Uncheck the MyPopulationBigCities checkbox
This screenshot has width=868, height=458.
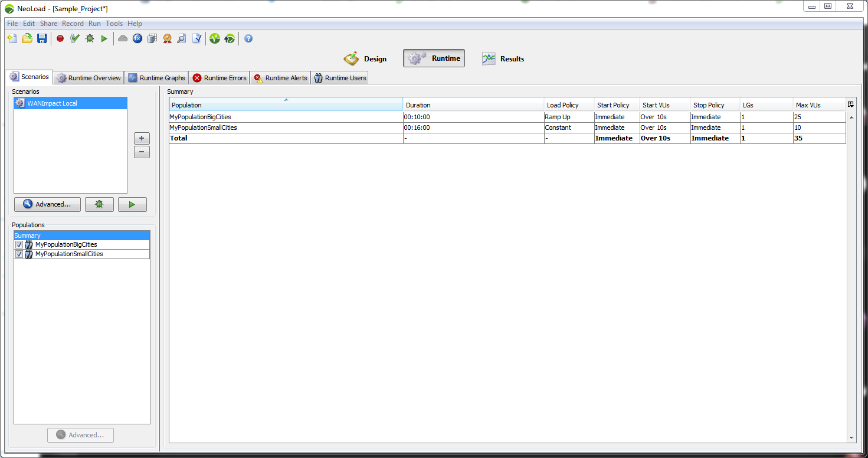19,244
